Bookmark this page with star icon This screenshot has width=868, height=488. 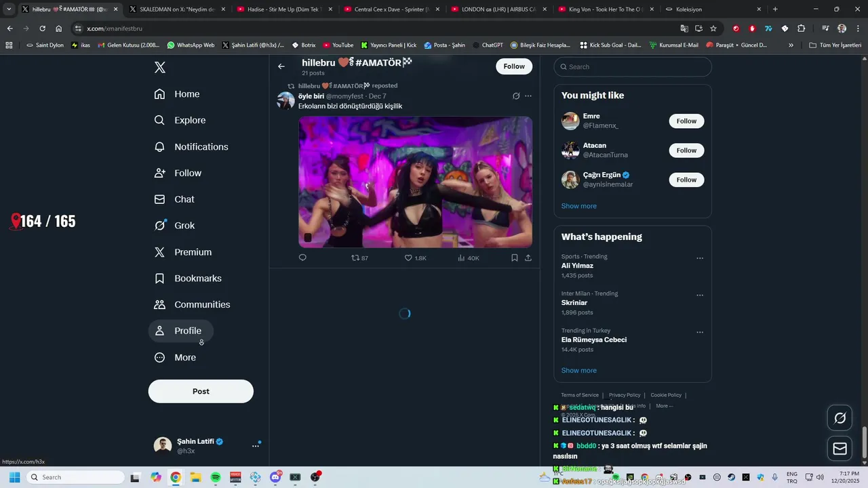(713, 28)
